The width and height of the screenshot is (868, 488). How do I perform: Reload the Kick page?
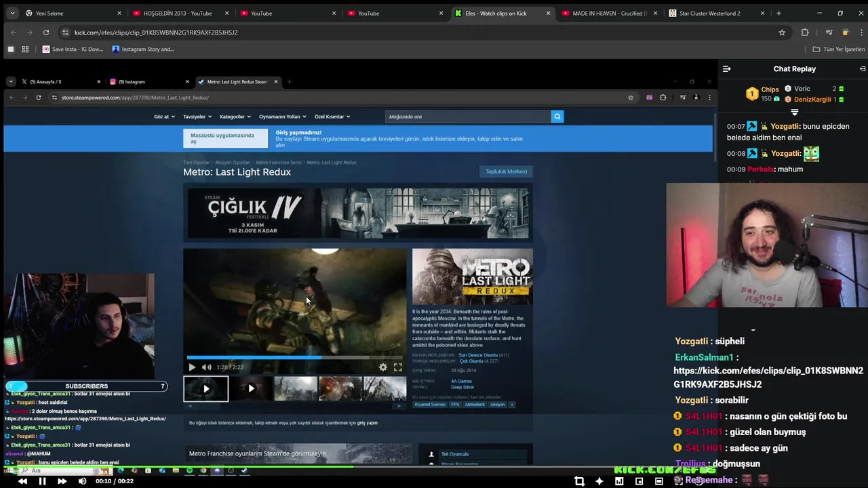[46, 32]
